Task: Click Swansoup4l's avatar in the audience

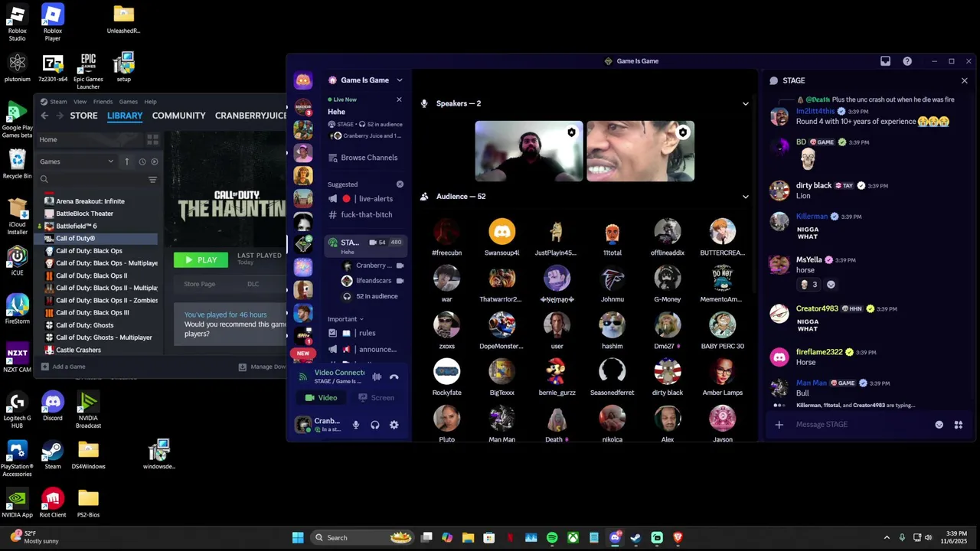Action: pyautogui.click(x=502, y=231)
